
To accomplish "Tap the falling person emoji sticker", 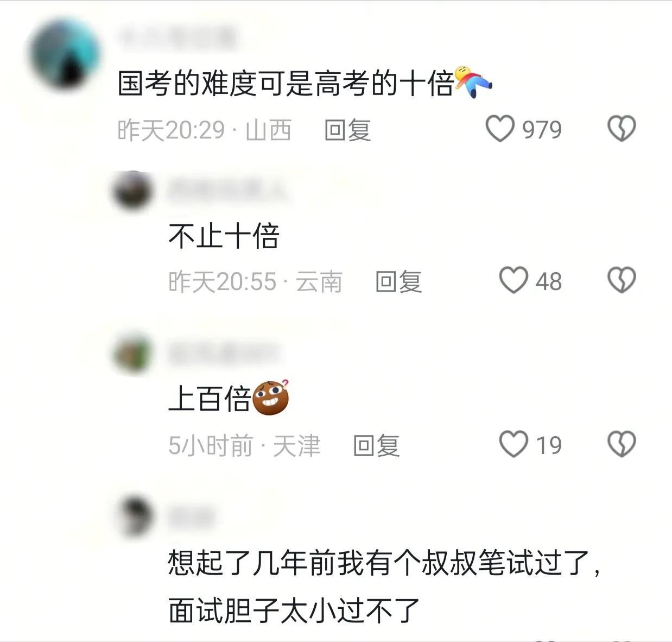I will click(x=473, y=83).
